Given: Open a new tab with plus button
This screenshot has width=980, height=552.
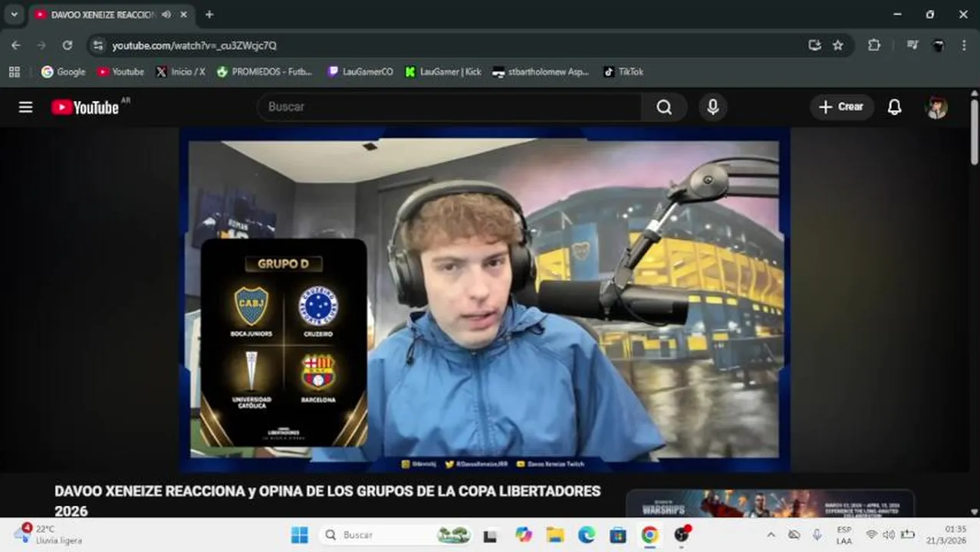Looking at the screenshot, I should pyautogui.click(x=209, y=15).
